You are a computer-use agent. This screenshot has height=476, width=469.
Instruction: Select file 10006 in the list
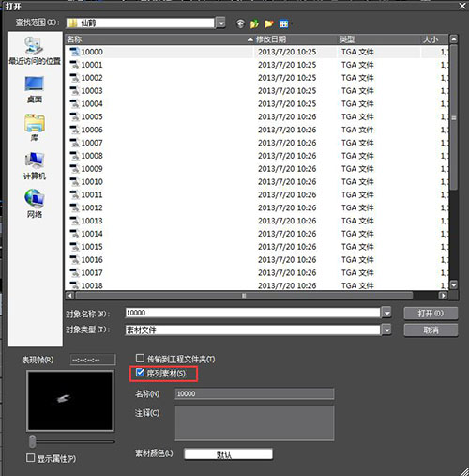(92, 130)
